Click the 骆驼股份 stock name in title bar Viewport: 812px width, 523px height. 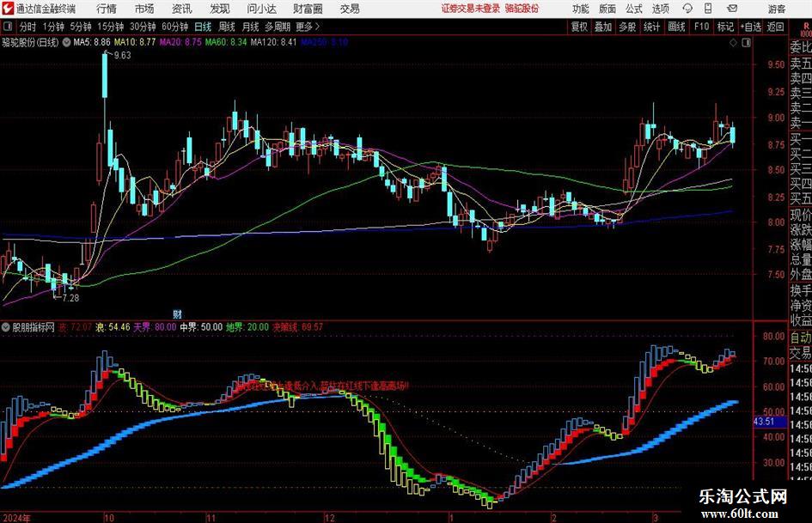(522, 9)
